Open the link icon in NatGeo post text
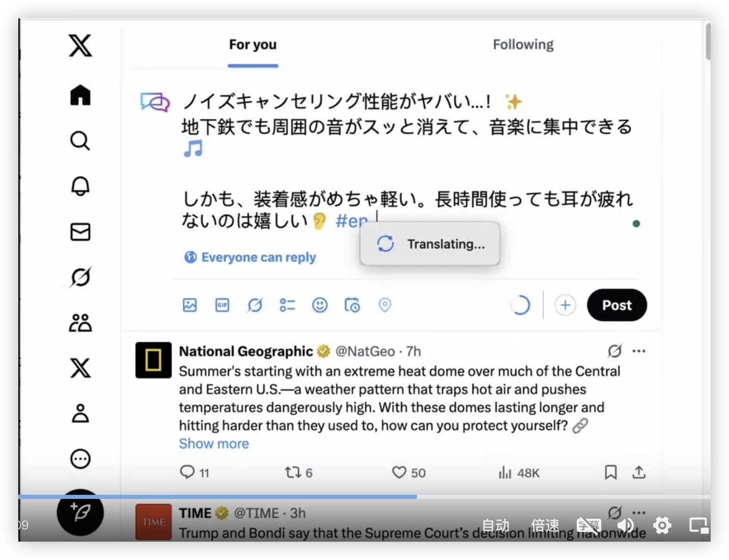 pyautogui.click(x=580, y=426)
